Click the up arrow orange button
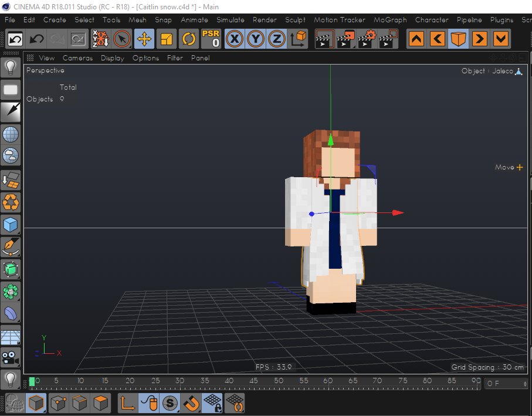The height and width of the screenshot is (416, 532). click(416, 39)
